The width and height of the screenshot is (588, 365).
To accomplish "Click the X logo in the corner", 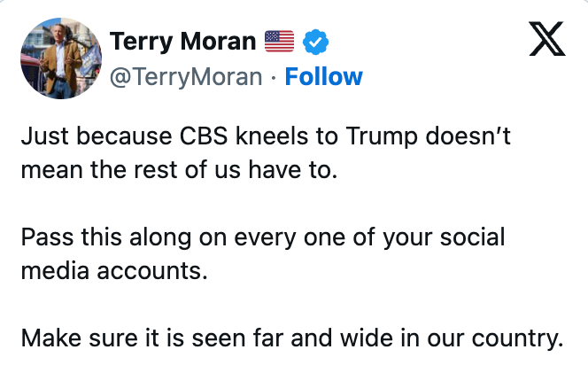I will tap(546, 40).
